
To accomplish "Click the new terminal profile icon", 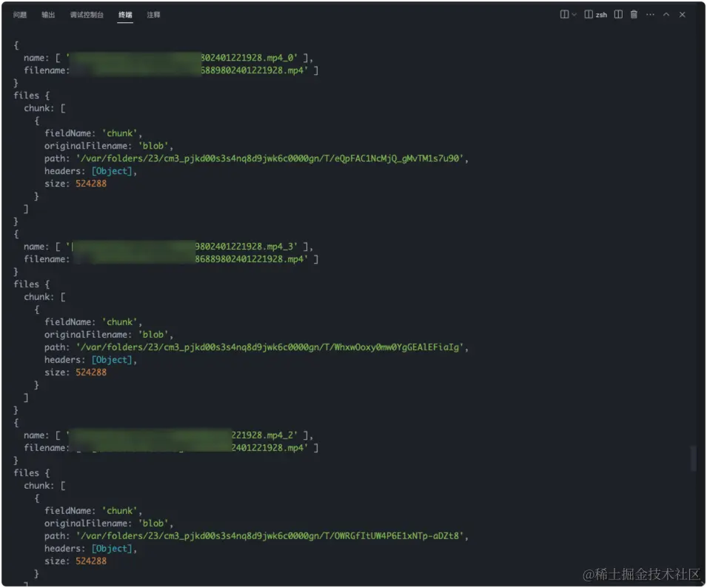I will coord(564,14).
